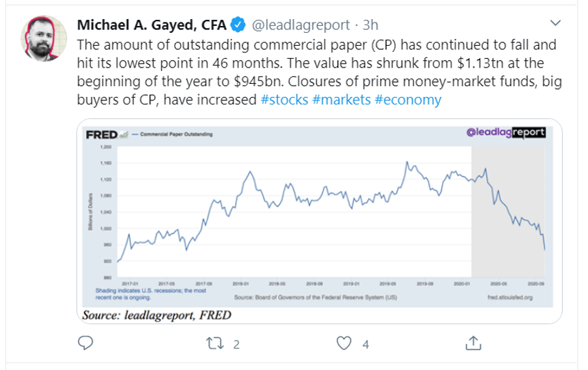Click the reply speech bubble icon
Viewport: 588px width, 370px height.
pyautogui.click(x=85, y=343)
